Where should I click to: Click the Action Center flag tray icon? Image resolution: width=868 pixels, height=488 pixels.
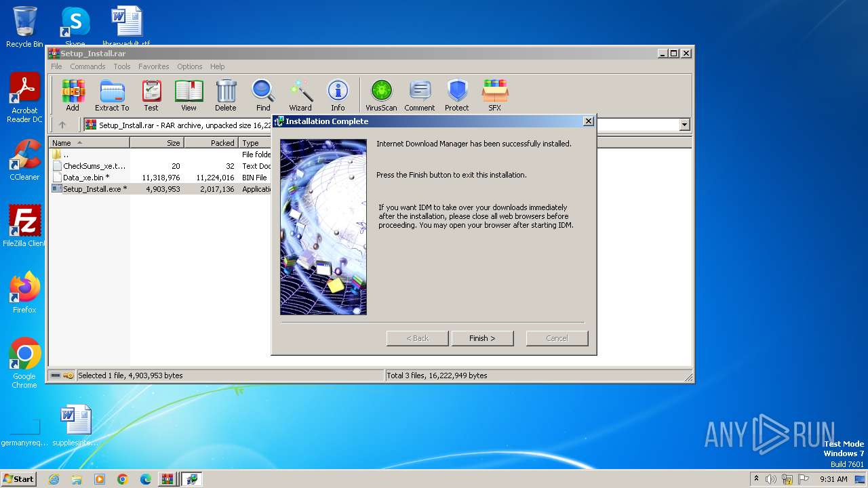coord(804,479)
